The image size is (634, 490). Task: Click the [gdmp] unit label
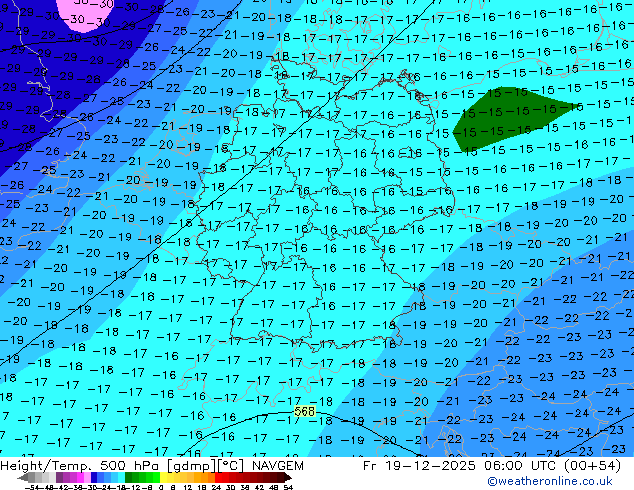pyautogui.click(x=181, y=467)
